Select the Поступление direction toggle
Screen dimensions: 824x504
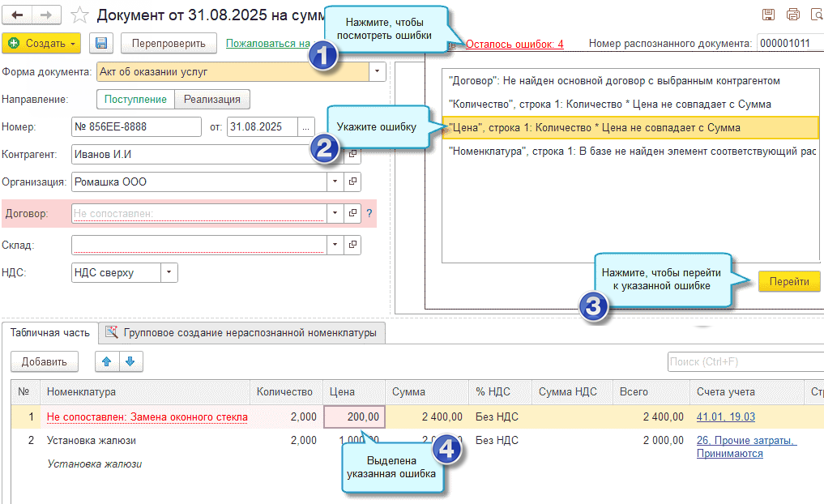pyautogui.click(x=136, y=99)
